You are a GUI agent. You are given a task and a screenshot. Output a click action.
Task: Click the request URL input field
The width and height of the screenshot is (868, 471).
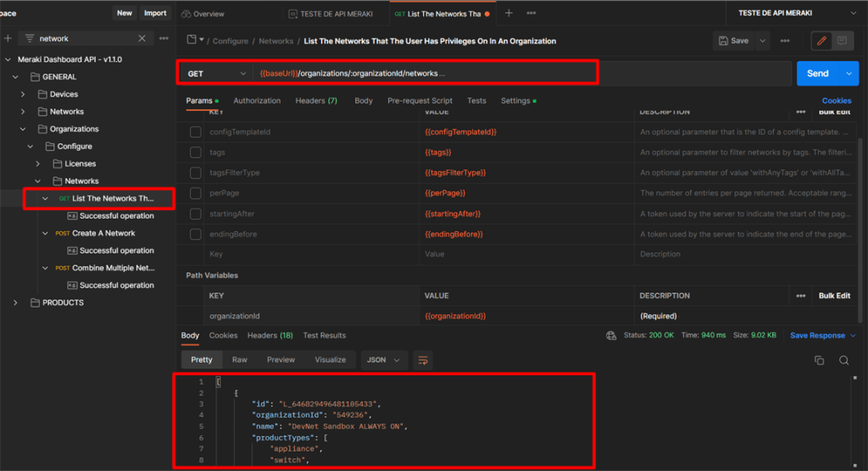509,74
